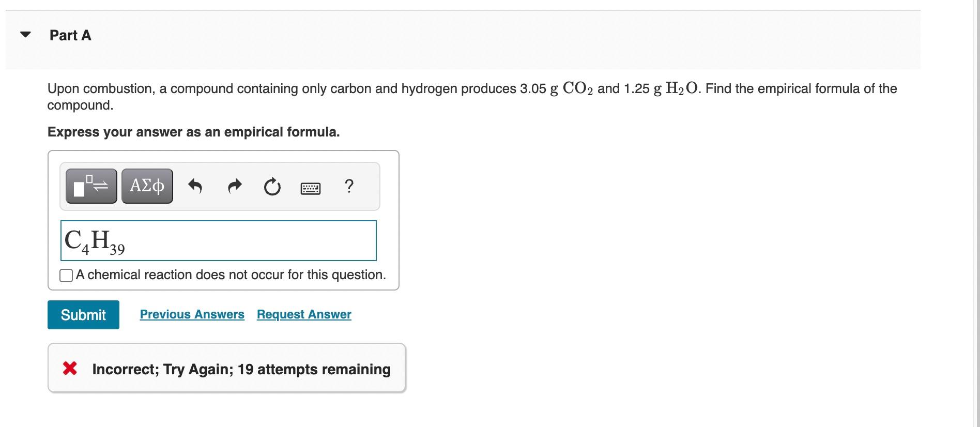The image size is (980, 427).
Task: Open the keyboard shortcuts icon
Action: (311, 189)
